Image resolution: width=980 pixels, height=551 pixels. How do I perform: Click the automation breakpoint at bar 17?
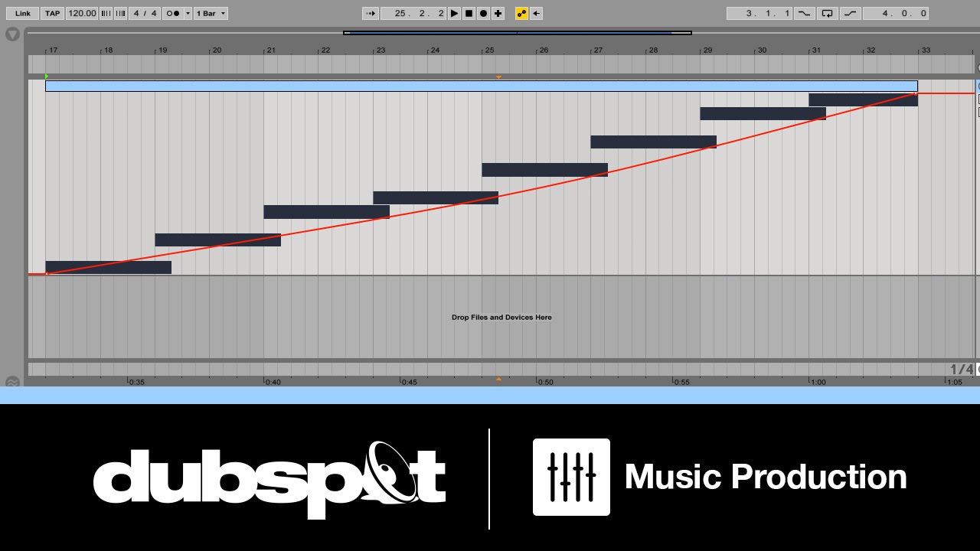click(x=46, y=273)
